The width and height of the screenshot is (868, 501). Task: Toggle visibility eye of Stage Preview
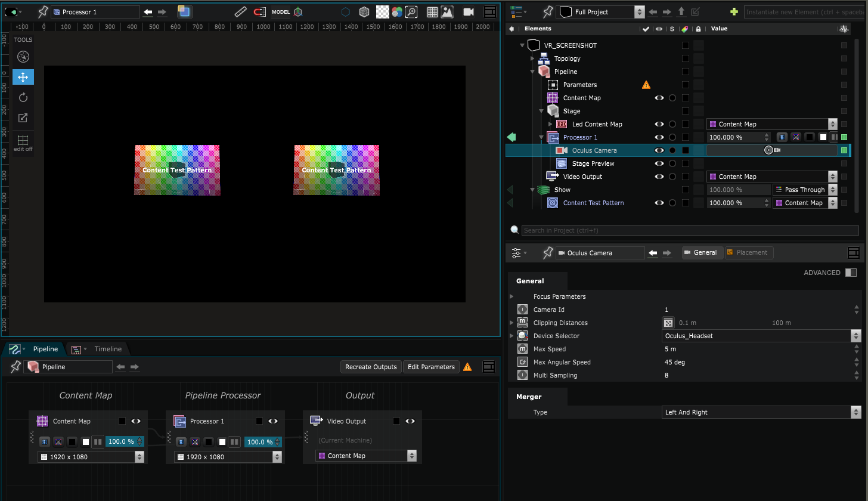pos(659,163)
